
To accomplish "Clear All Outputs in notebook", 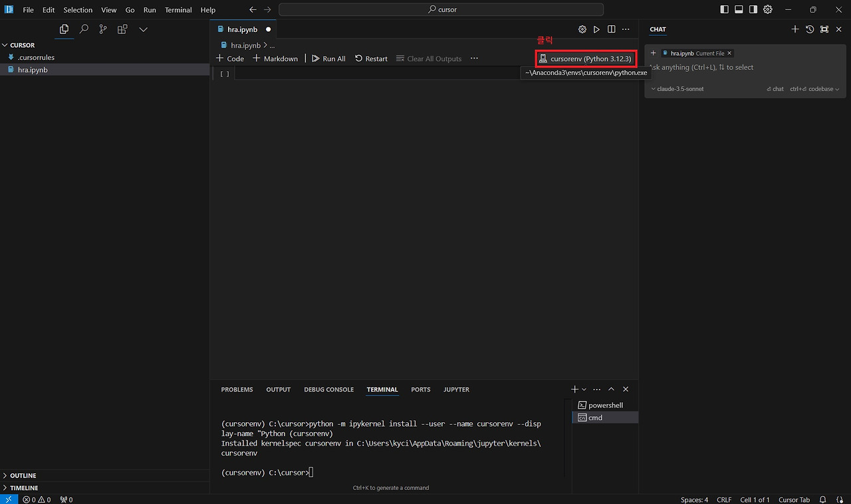I will [429, 59].
